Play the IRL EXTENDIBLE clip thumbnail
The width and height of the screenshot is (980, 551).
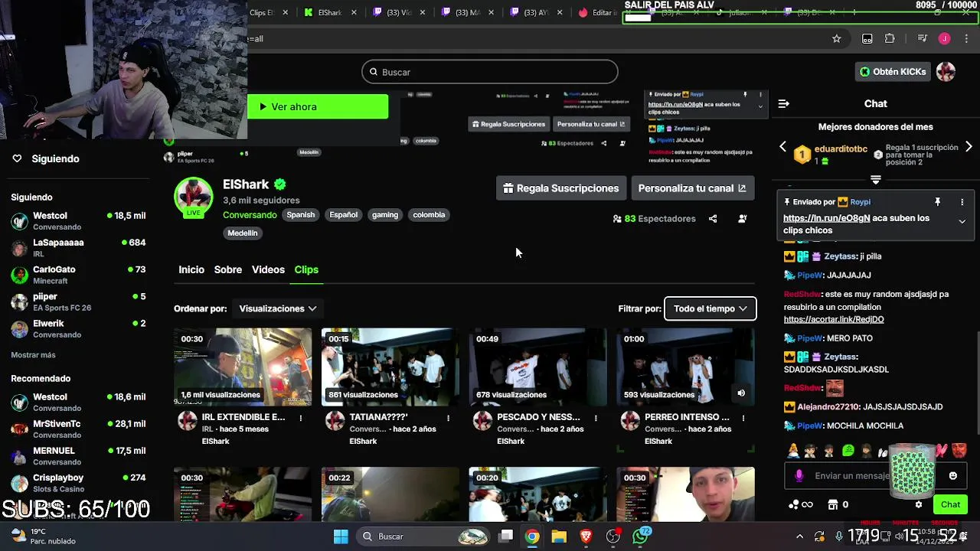pyautogui.click(x=243, y=367)
